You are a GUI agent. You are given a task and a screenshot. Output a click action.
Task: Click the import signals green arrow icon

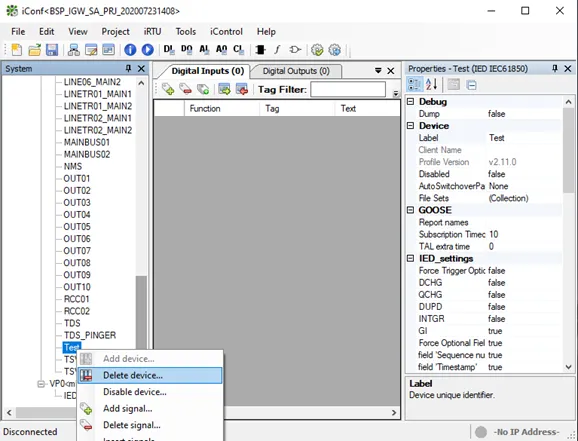click(x=224, y=89)
